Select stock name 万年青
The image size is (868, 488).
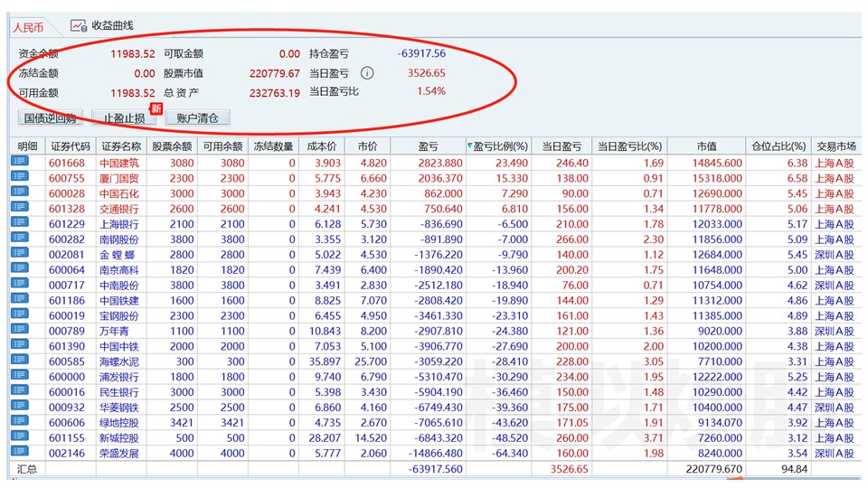[114, 331]
